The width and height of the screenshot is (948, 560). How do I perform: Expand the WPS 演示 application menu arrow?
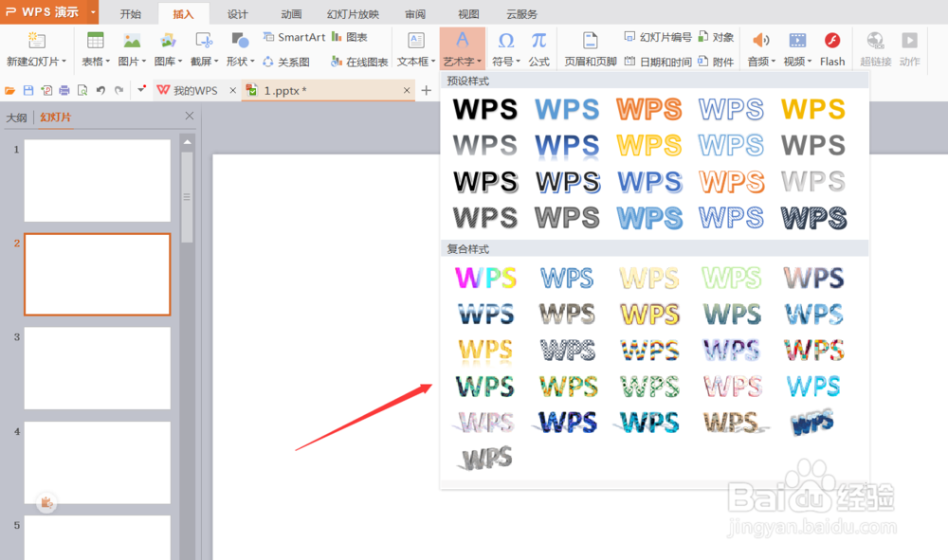pos(93,11)
